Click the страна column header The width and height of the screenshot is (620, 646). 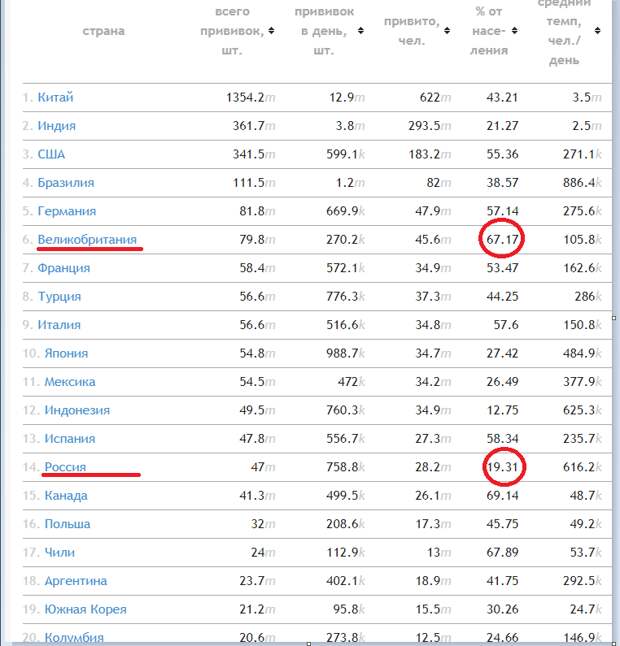pyautogui.click(x=104, y=31)
